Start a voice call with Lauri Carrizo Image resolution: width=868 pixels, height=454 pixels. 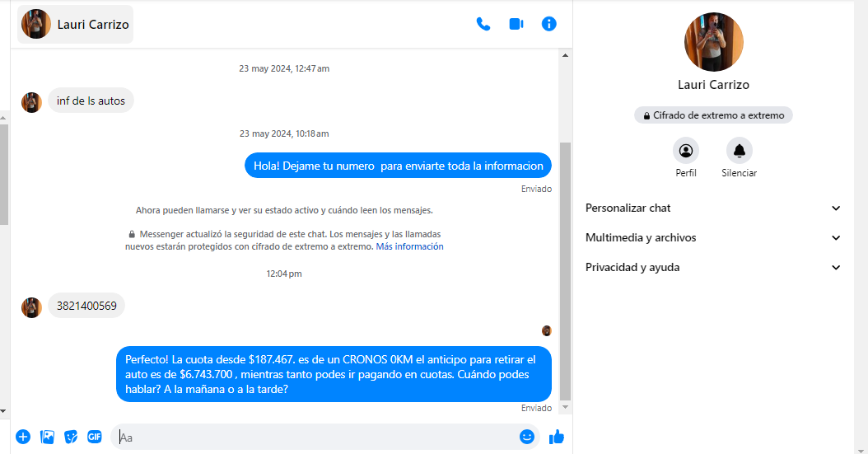coord(483,24)
